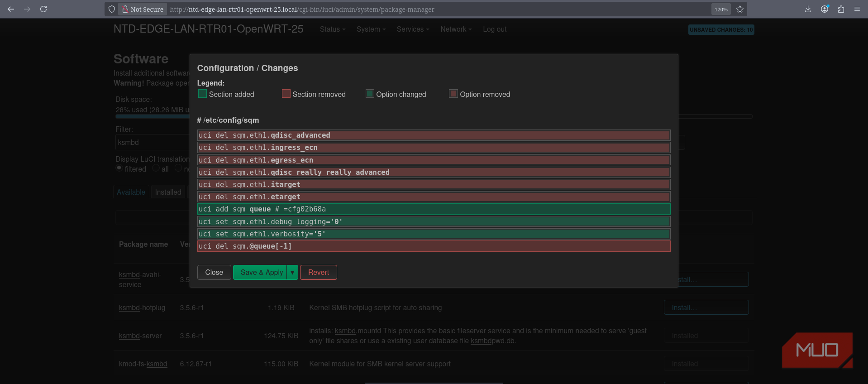This screenshot has height=384, width=868.
Task: Expand the Status menu
Action: (x=333, y=29)
